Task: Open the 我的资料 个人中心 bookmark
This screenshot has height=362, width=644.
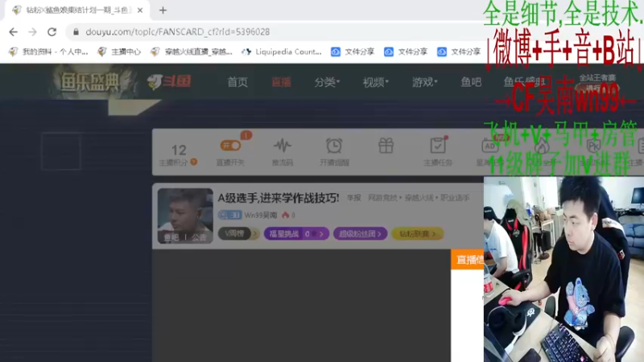Action: [48, 51]
